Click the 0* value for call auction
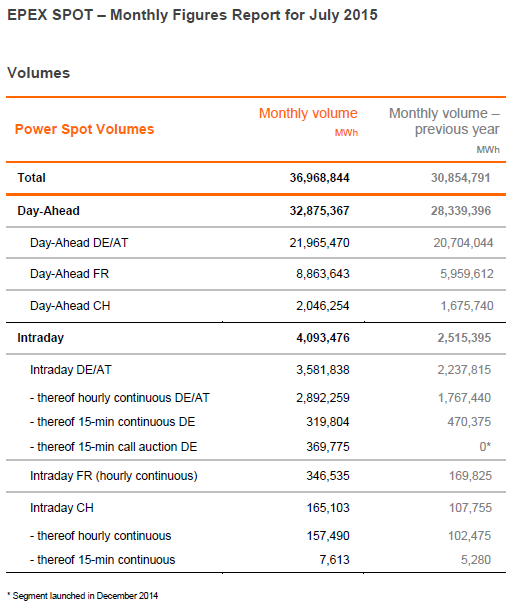 (485, 447)
